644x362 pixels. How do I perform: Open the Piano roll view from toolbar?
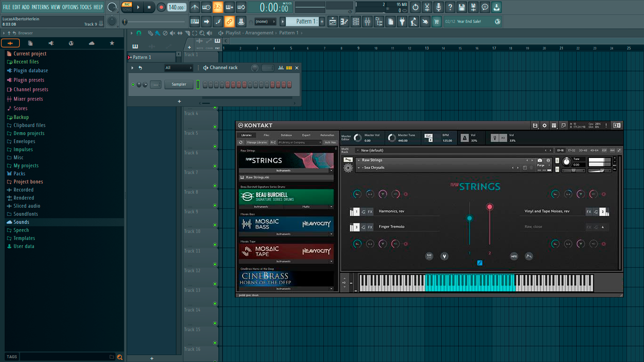click(x=344, y=22)
